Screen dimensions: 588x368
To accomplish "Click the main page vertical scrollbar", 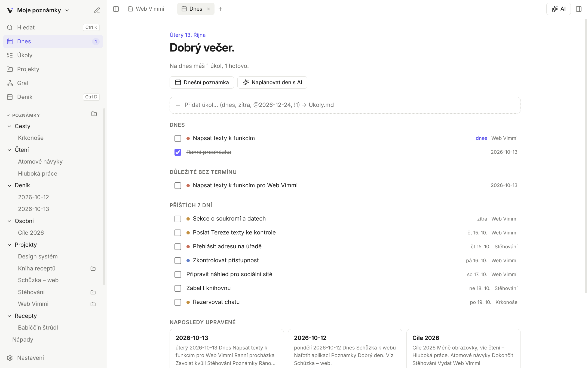I will pyautogui.click(x=586, y=157).
